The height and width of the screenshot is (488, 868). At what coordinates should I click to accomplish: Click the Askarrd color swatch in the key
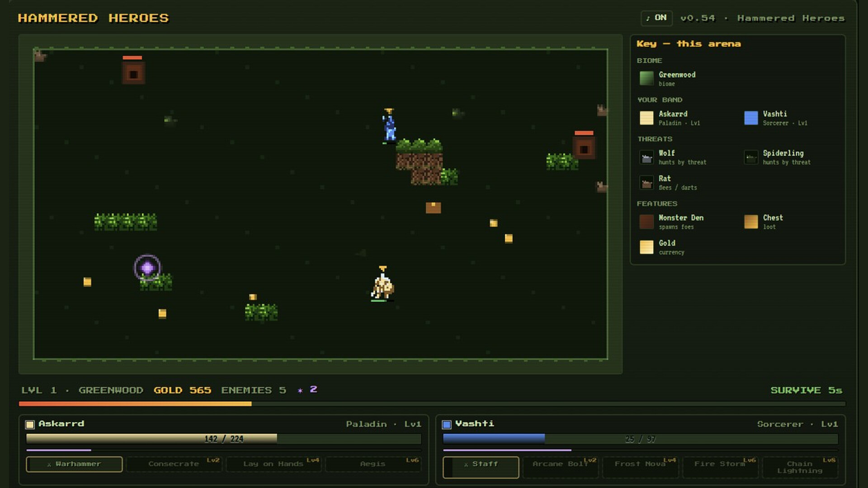pos(646,117)
